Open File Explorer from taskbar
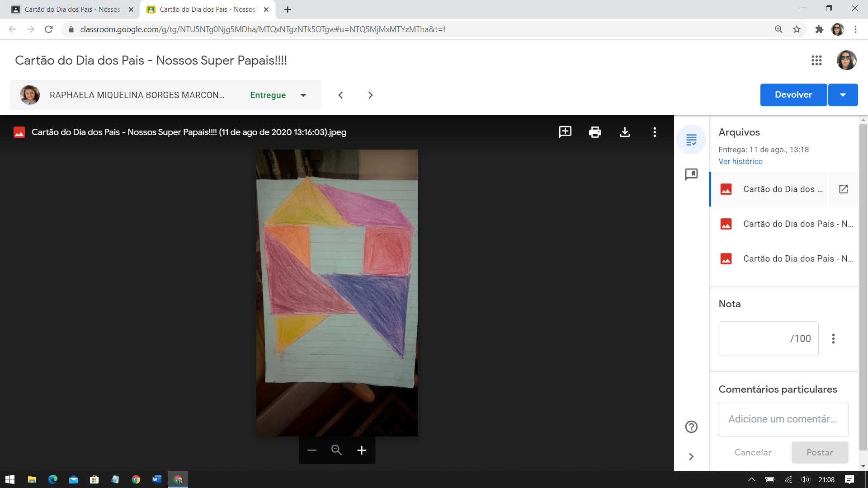The height and width of the screenshot is (488, 868). coord(32,479)
